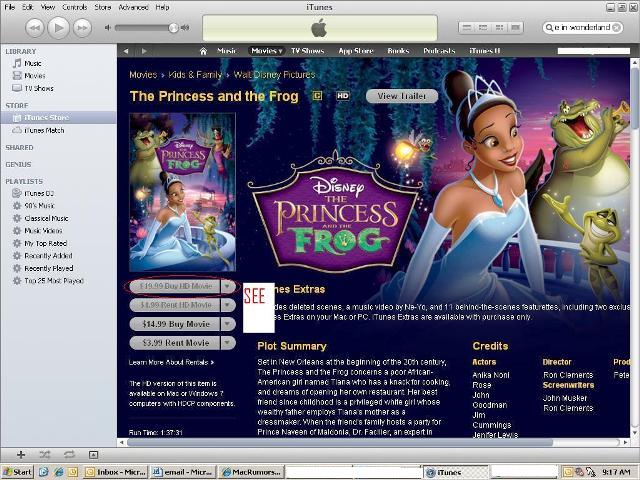Image resolution: width=640 pixels, height=480 pixels.
Task: Clear the search field text
Action: (x=617, y=27)
